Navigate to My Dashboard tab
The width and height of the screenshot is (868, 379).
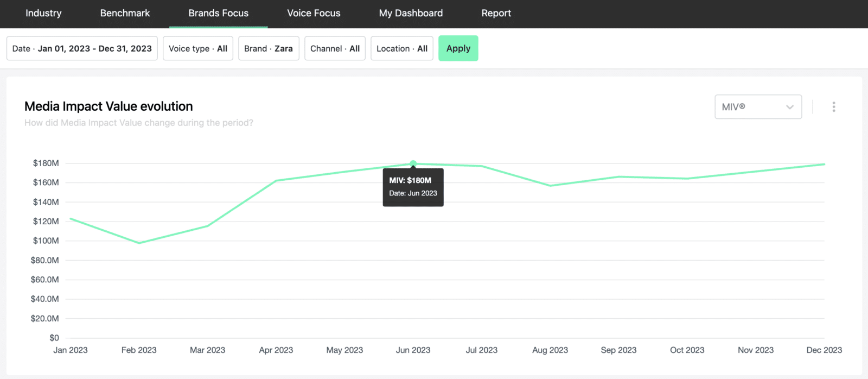pyautogui.click(x=411, y=13)
